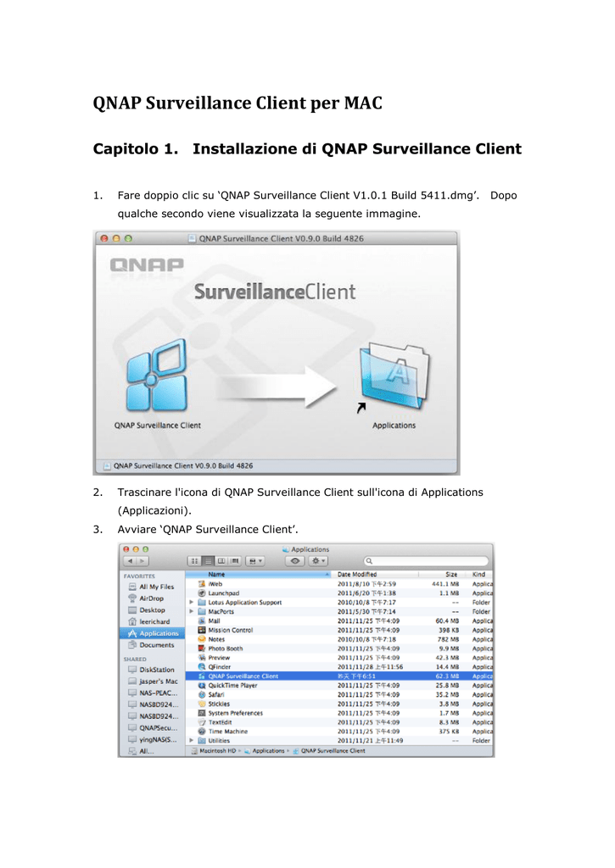Click the Quick Look eye button
The image size is (615, 868).
point(295,561)
